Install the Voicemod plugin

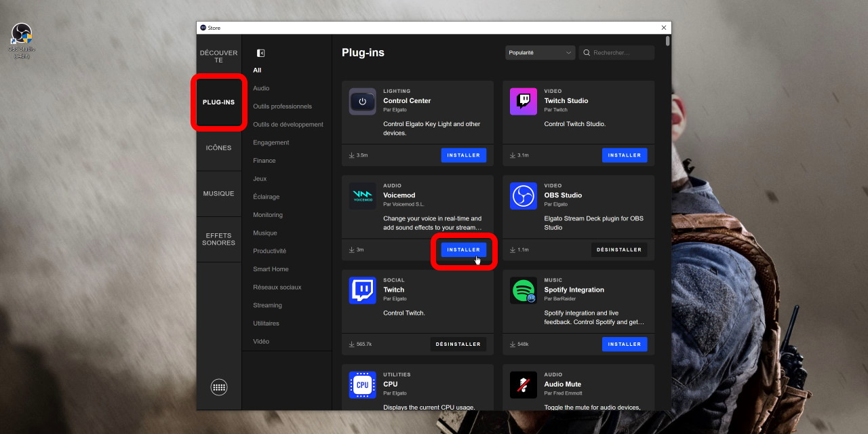pos(463,250)
